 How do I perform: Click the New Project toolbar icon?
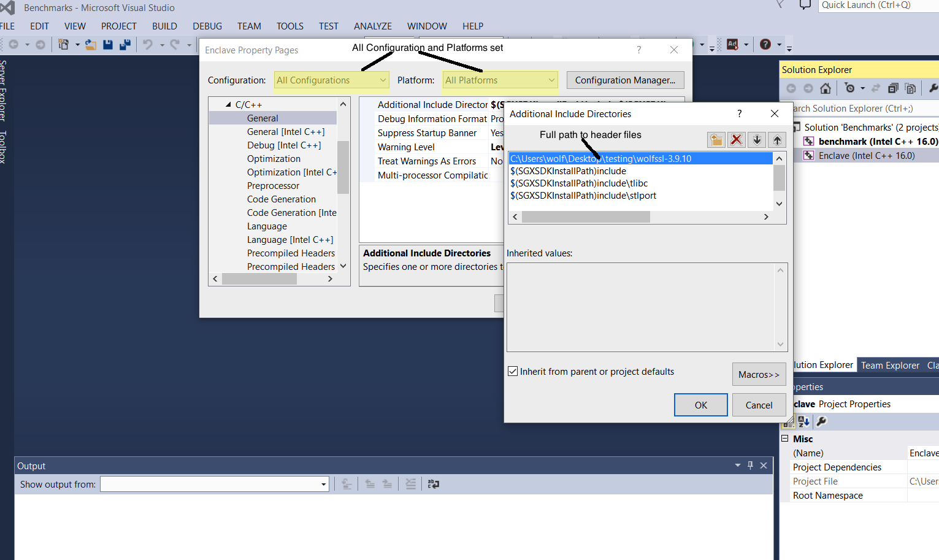click(63, 44)
